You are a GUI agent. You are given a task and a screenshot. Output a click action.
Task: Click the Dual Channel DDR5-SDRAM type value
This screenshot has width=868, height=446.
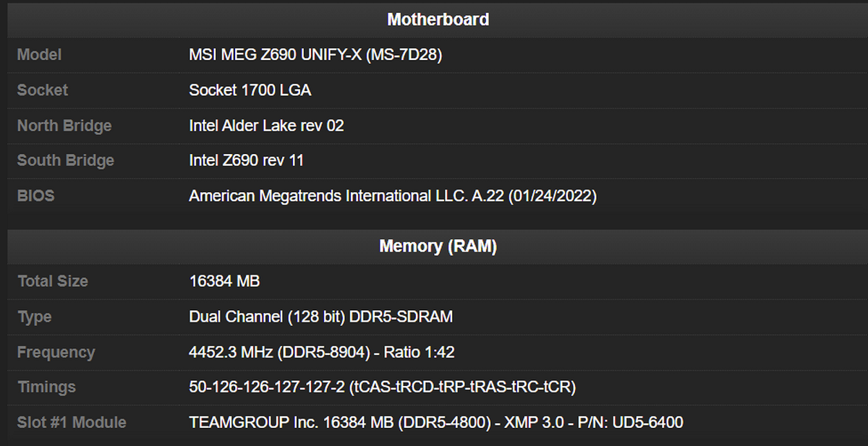coord(320,317)
